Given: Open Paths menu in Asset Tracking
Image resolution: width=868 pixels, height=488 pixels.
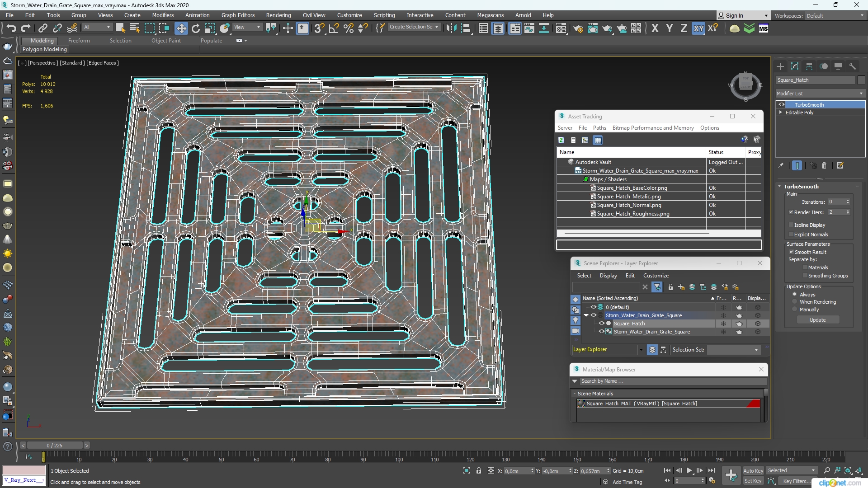Looking at the screenshot, I should click(599, 128).
